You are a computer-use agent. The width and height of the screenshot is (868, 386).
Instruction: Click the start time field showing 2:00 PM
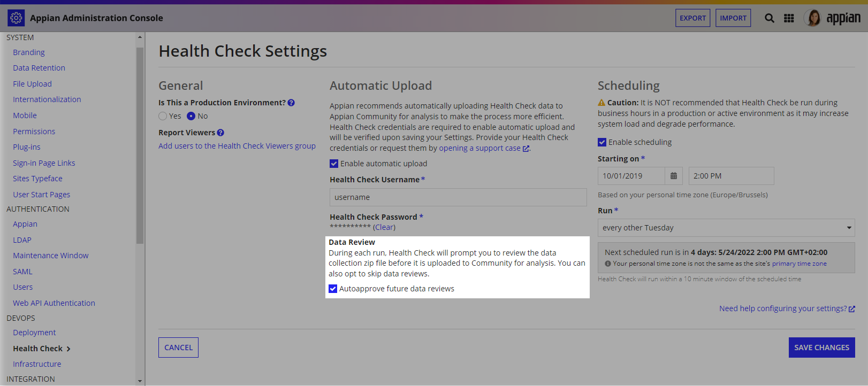point(731,176)
